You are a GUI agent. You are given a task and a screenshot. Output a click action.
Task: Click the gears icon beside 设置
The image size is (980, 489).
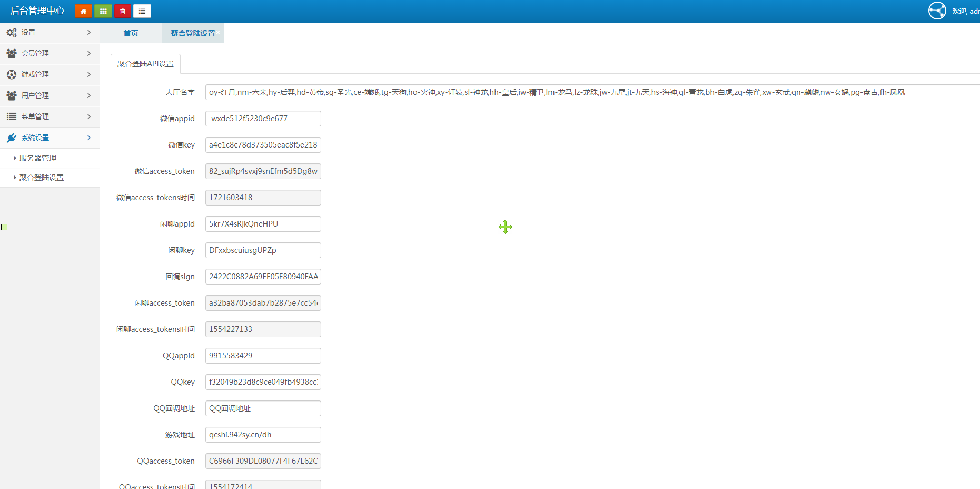(x=12, y=33)
